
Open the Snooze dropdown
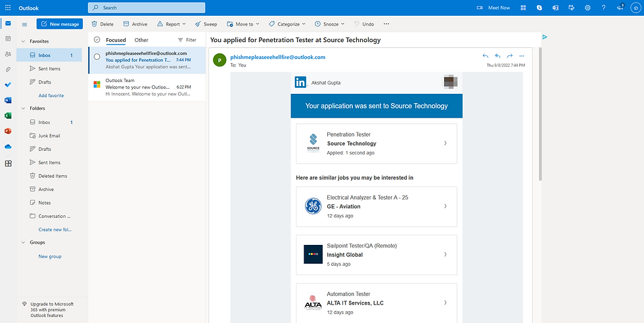click(329, 24)
